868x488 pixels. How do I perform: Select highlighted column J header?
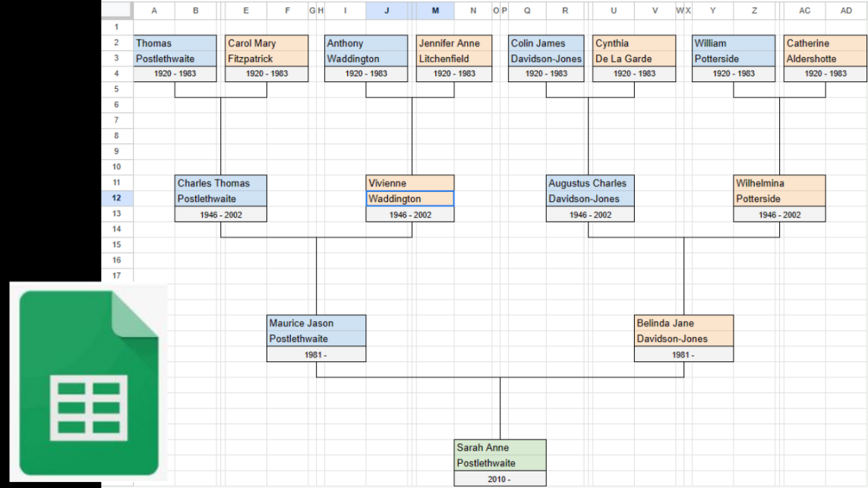pyautogui.click(x=386, y=10)
